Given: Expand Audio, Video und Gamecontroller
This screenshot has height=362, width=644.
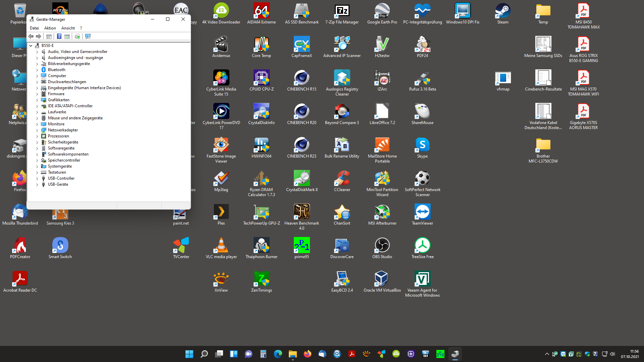Looking at the screenshot, I should [x=37, y=52].
